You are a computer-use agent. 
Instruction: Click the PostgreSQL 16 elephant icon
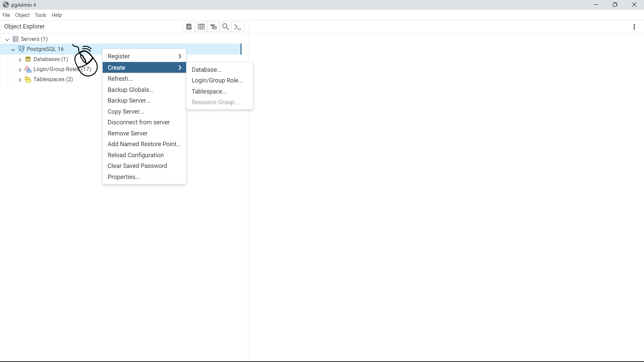pyautogui.click(x=21, y=49)
